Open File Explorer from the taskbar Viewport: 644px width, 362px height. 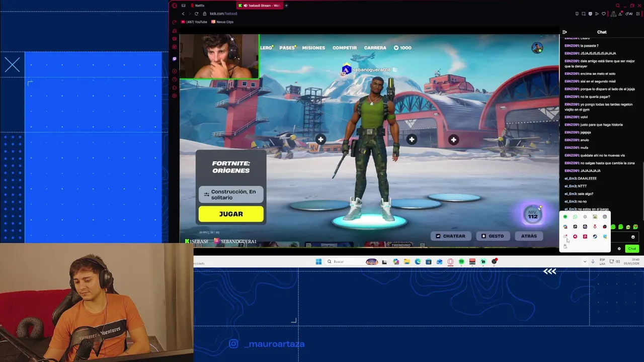(x=407, y=261)
